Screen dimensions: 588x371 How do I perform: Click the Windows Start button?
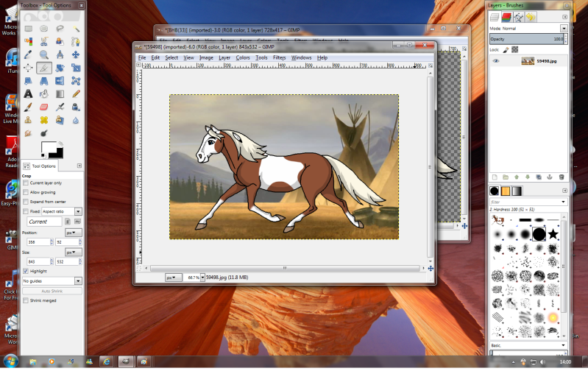(10, 361)
